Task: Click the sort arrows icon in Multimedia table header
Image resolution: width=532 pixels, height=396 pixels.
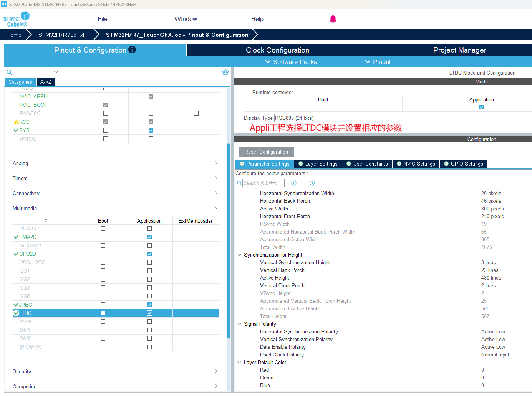Action: [x=46, y=220]
